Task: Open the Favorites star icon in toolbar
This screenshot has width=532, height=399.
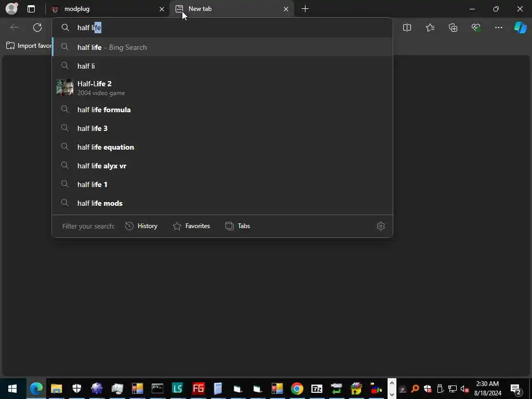Action: [430, 28]
